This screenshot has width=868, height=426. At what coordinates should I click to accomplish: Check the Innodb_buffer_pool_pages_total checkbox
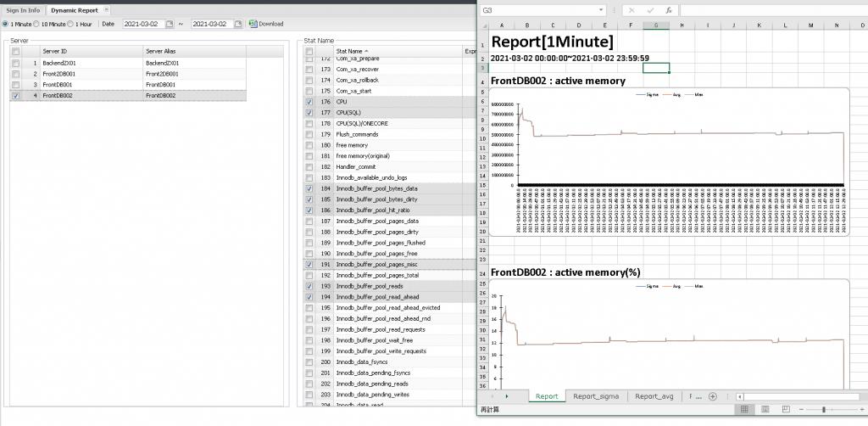(x=309, y=275)
